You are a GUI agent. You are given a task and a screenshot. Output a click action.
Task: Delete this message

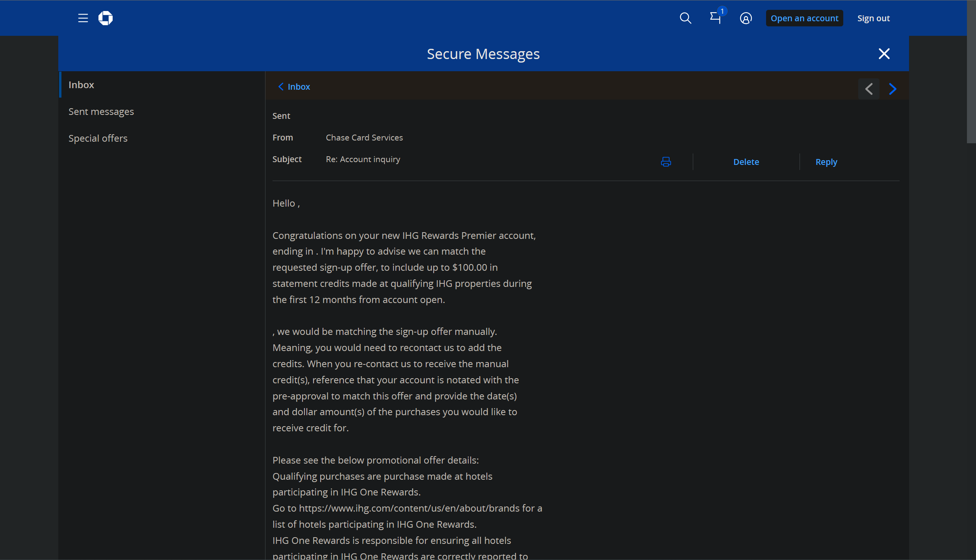(x=746, y=162)
